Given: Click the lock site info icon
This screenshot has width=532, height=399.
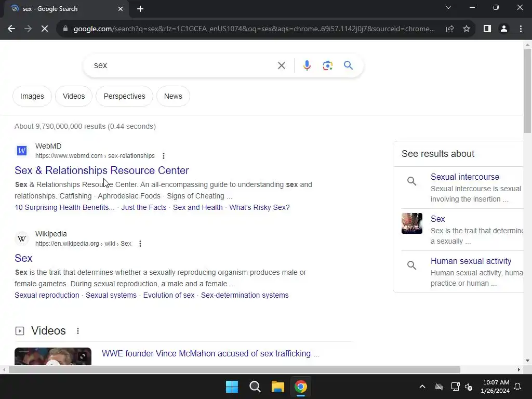Looking at the screenshot, I should coord(65,29).
